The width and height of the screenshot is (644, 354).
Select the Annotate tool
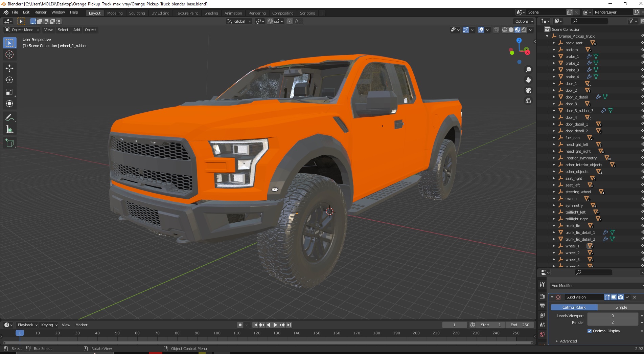[x=9, y=117]
